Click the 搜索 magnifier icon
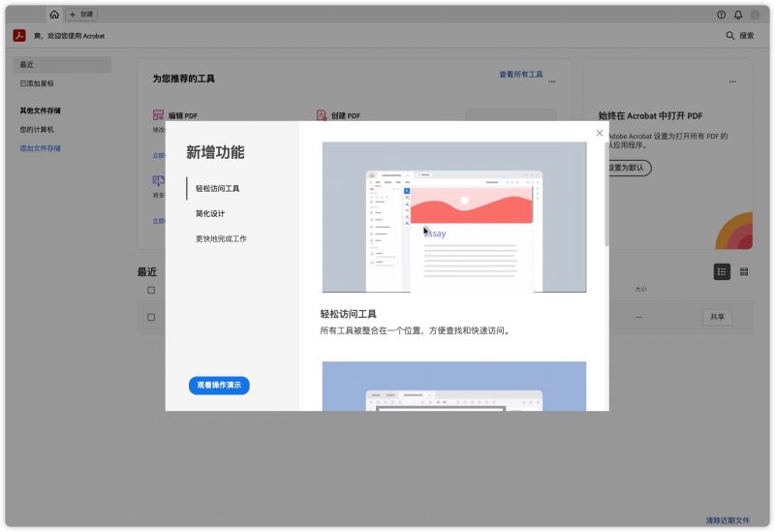The height and width of the screenshot is (532, 775). [729, 36]
